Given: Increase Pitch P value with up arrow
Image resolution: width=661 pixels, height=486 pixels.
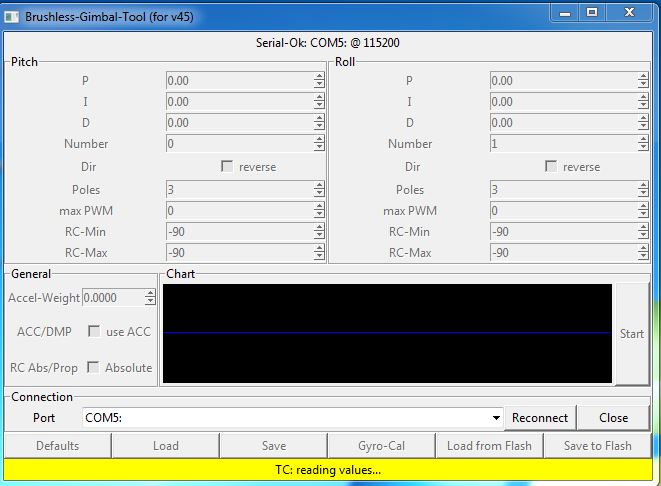Looking at the screenshot, I should (319, 76).
